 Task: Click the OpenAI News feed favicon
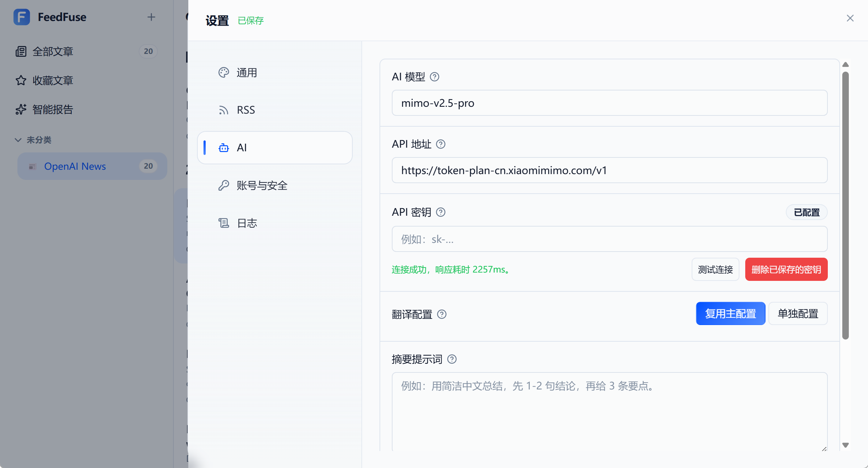click(x=33, y=166)
